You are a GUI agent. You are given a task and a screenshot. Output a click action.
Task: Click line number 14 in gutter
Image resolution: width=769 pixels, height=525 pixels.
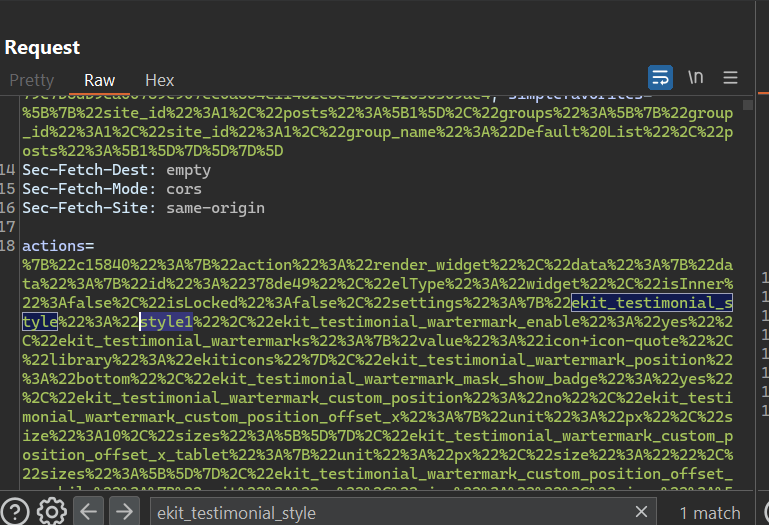[x=7, y=170]
